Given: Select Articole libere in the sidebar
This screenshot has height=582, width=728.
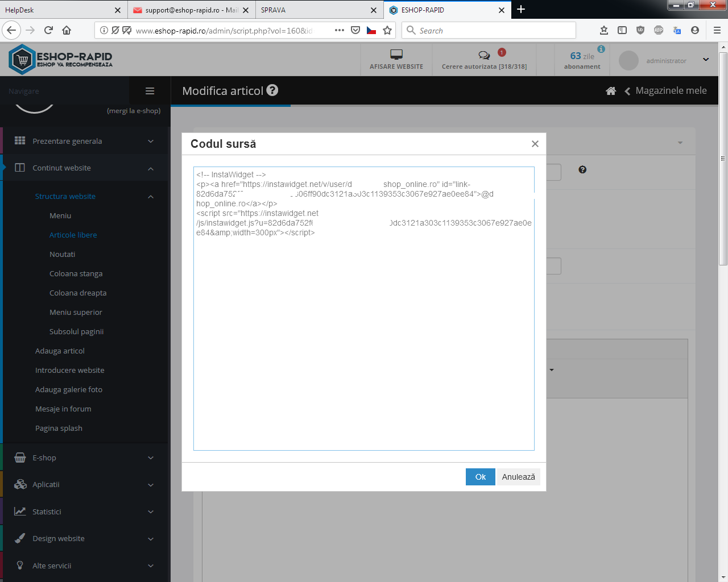Looking at the screenshot, I should point(73,235).
